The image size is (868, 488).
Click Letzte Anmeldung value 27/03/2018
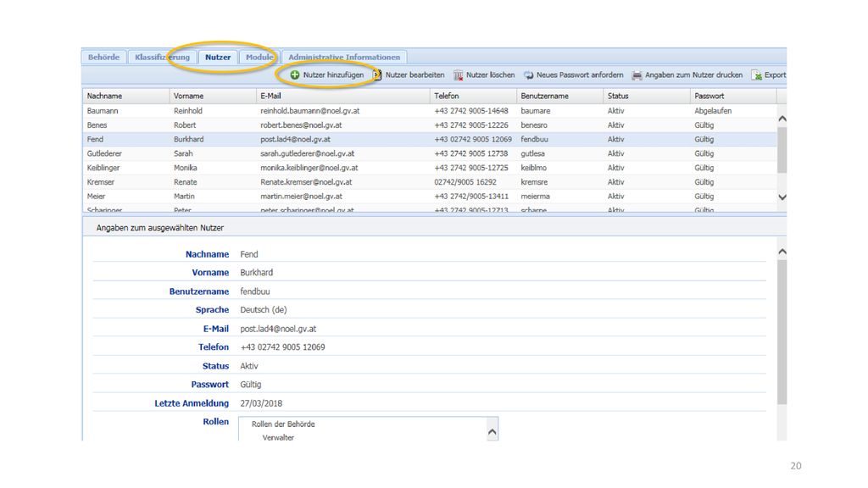261,403
